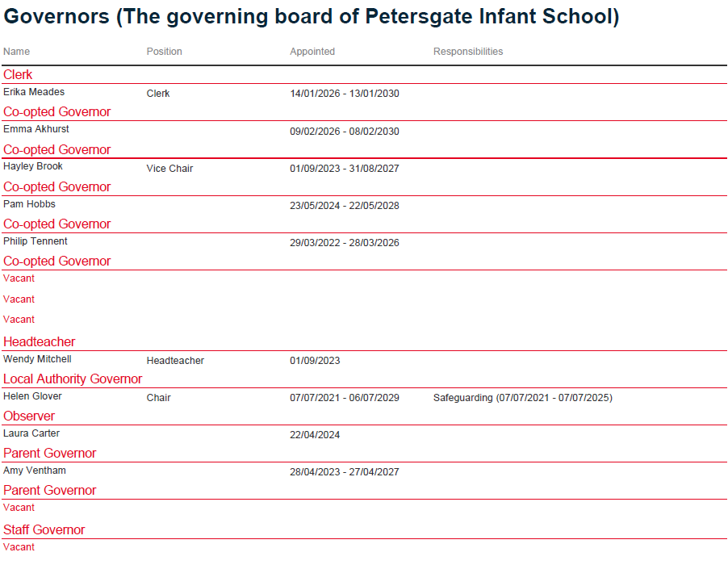
Task: Click the Appointed column header
Action: [312, 52]
